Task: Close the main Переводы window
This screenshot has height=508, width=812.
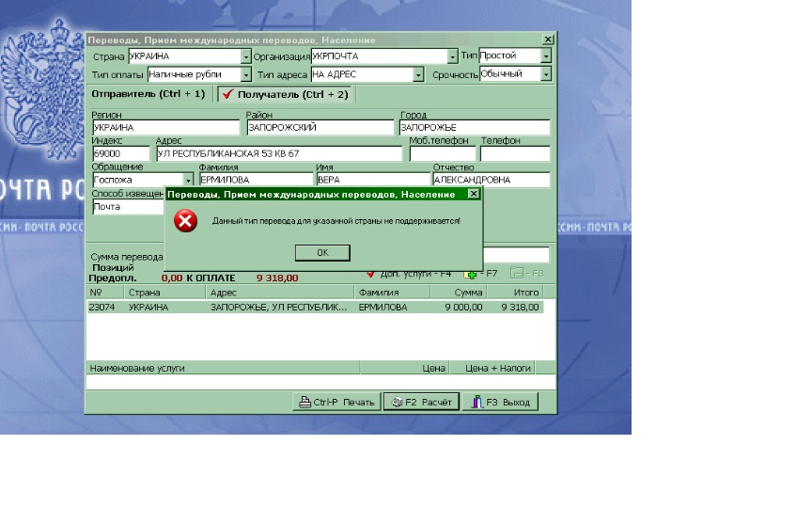Action: coord(548,40)
